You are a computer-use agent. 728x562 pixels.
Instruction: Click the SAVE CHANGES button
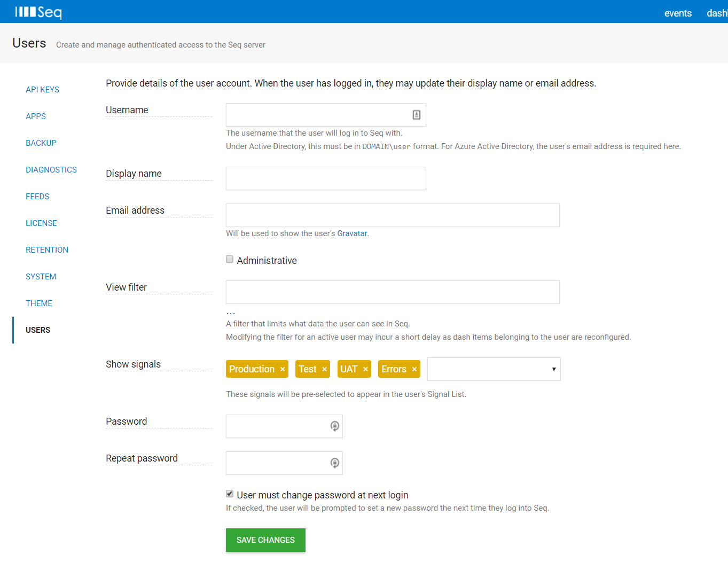click(265, 540)
